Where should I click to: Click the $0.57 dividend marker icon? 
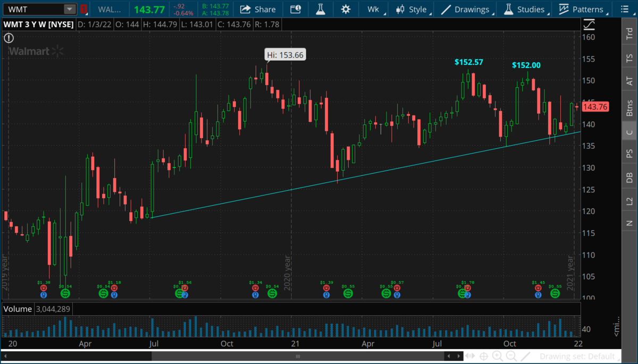click(398, 287)
